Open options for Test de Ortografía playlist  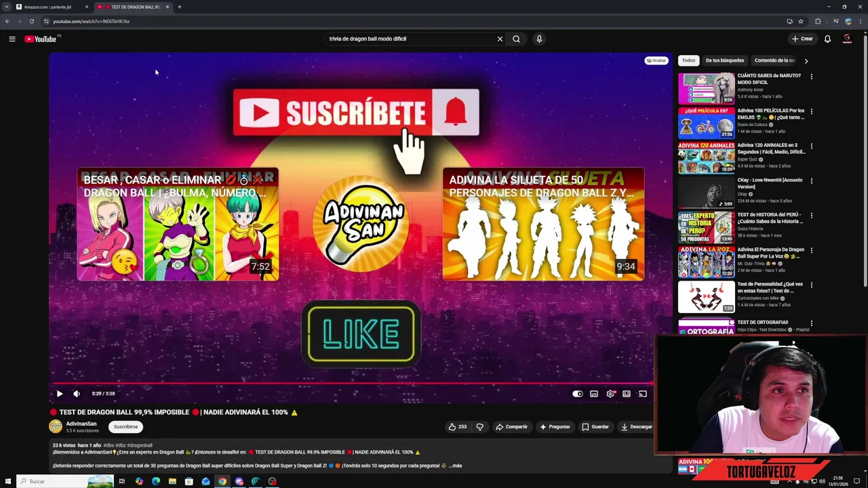click(812, 323)
